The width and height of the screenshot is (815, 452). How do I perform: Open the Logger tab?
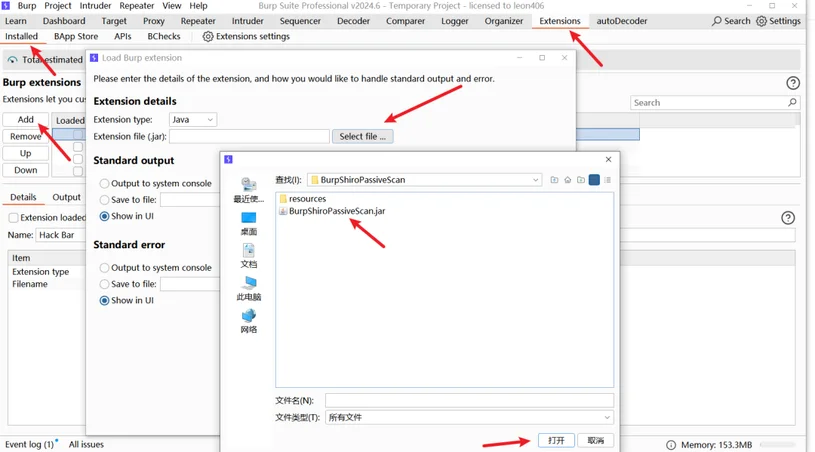[x=455, y=21]
